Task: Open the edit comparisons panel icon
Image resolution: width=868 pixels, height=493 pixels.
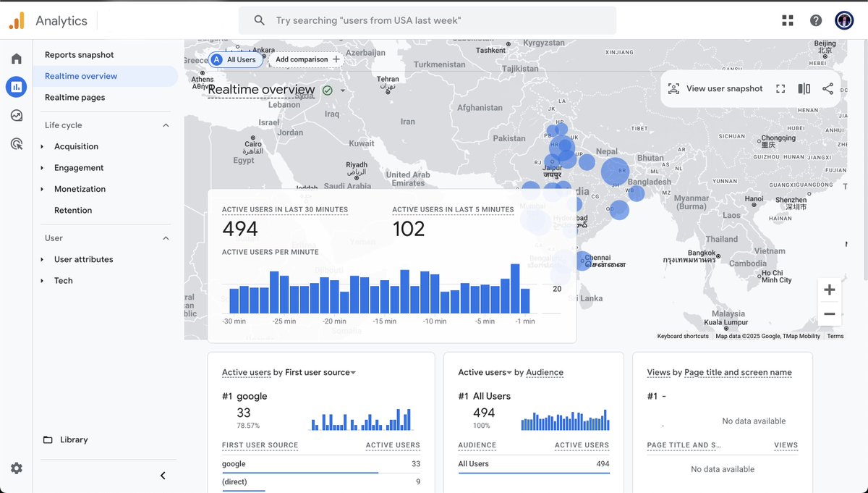Action: [x=804, y=88]
